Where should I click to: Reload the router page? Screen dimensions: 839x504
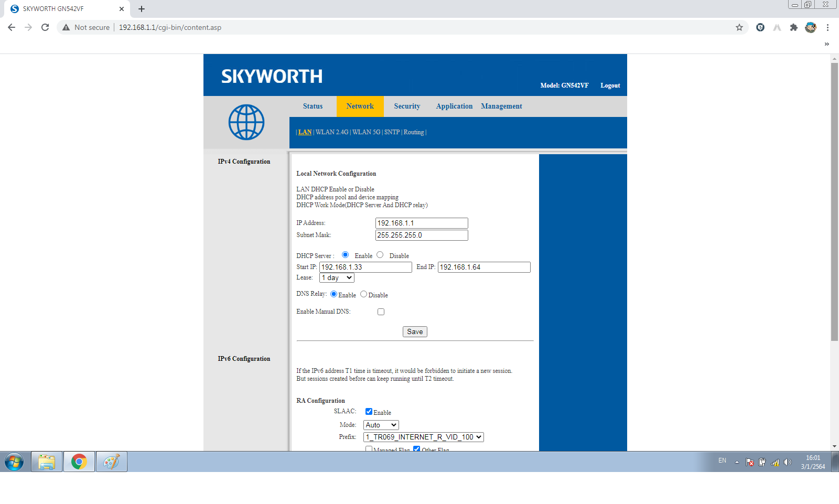point(45,27)
